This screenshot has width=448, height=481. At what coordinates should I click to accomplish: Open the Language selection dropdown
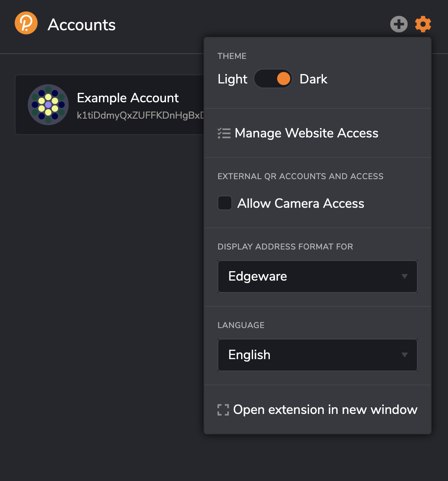pos(318,355)
